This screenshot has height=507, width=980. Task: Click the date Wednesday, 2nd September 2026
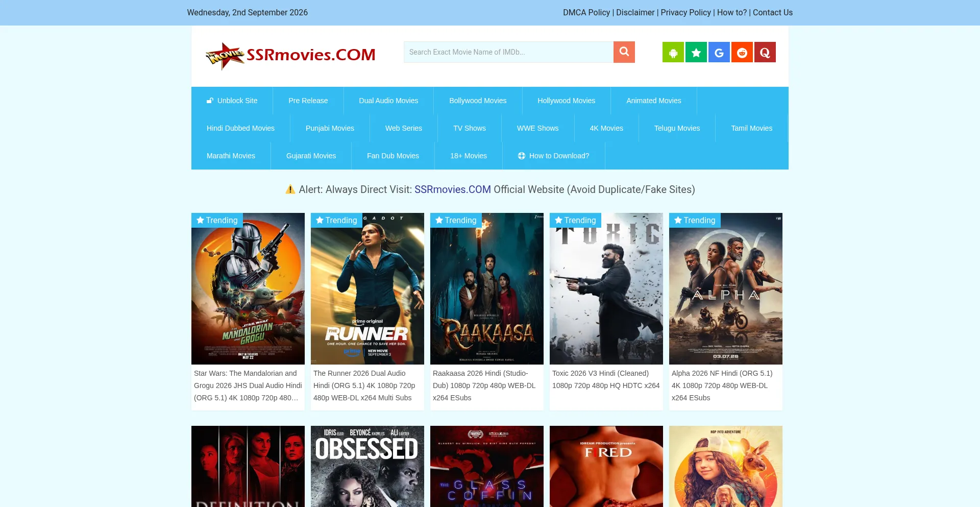coord(248,12)
